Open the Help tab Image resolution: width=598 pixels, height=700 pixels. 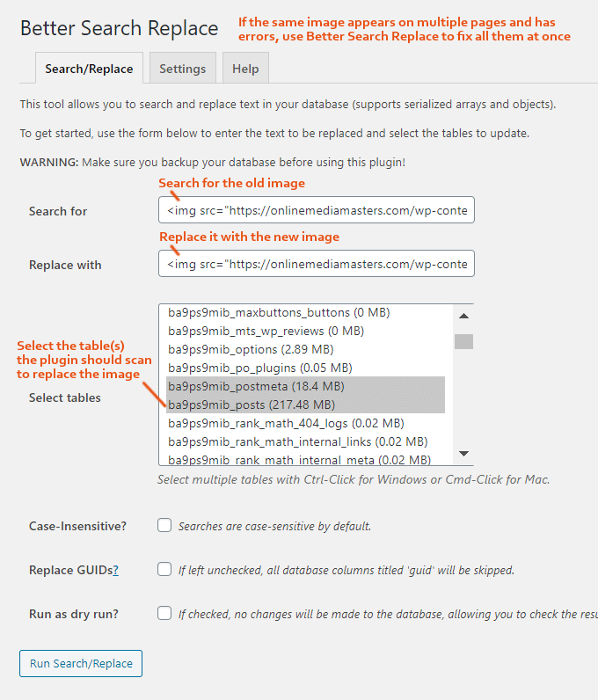[245, 69]
